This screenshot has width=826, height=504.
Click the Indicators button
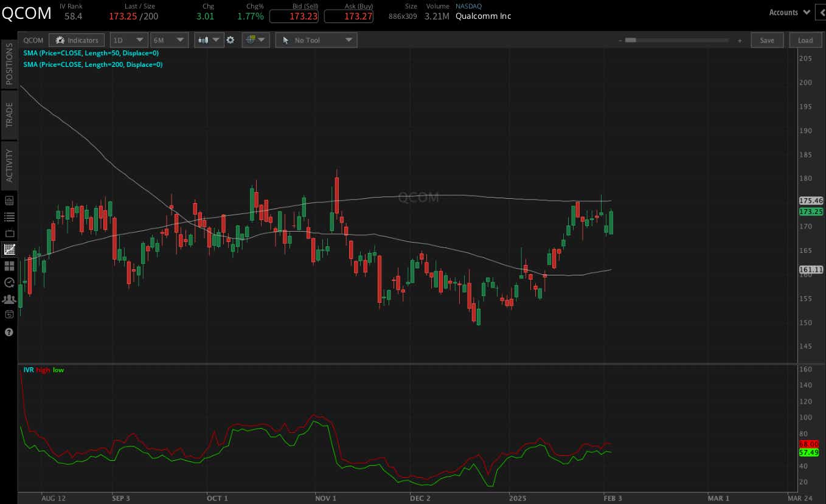[77, 40]
